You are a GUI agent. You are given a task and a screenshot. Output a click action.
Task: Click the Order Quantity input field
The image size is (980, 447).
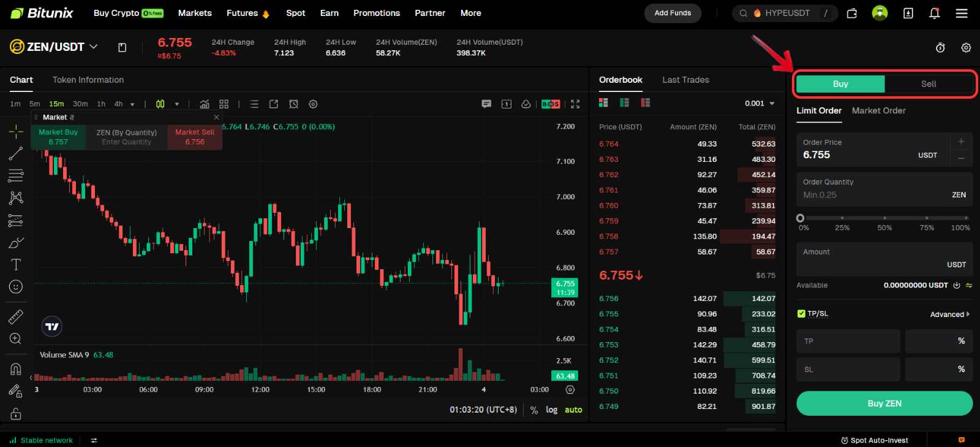884,189
